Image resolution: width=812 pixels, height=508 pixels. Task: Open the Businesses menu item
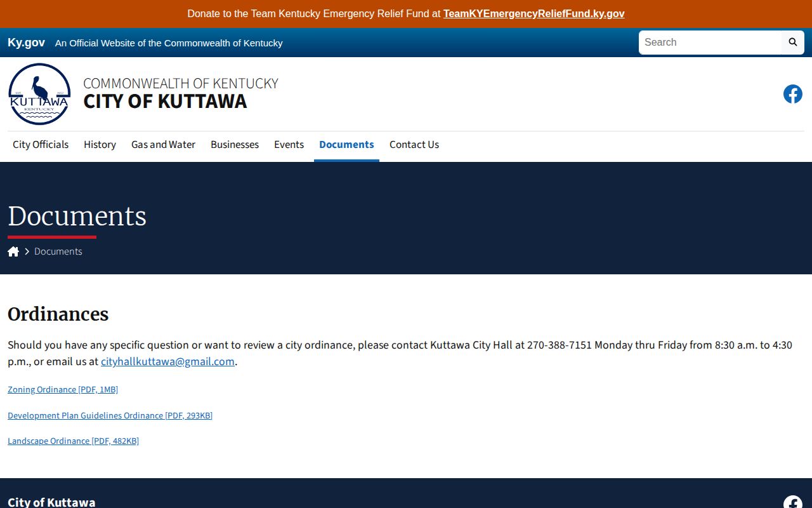[x=235, y=145]
